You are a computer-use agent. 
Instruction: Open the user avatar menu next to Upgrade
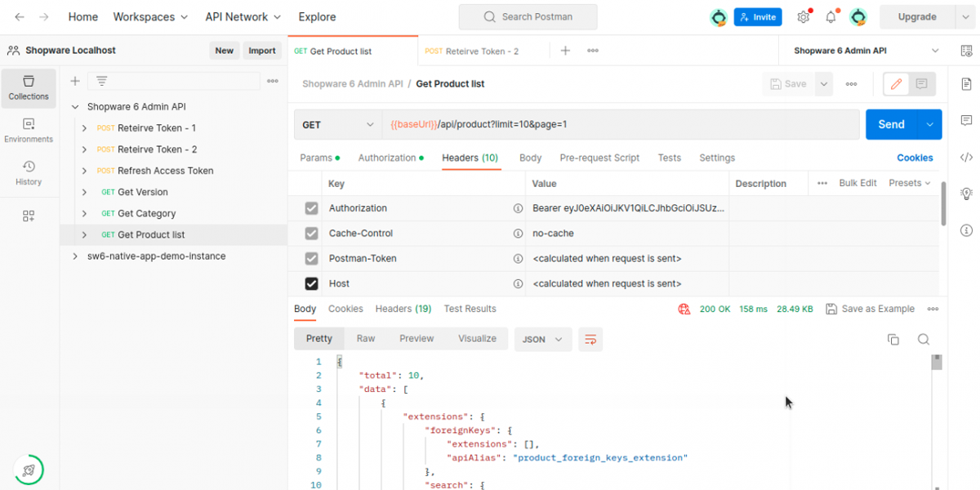[x=857, y=16]
